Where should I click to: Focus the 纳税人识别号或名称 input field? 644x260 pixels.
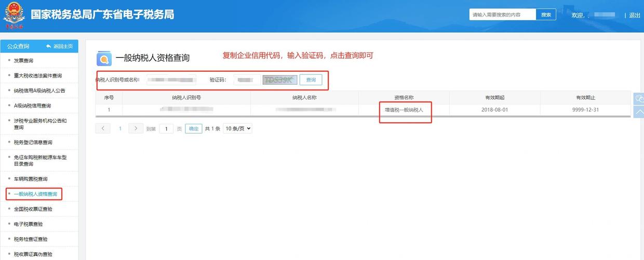point(170,80)
